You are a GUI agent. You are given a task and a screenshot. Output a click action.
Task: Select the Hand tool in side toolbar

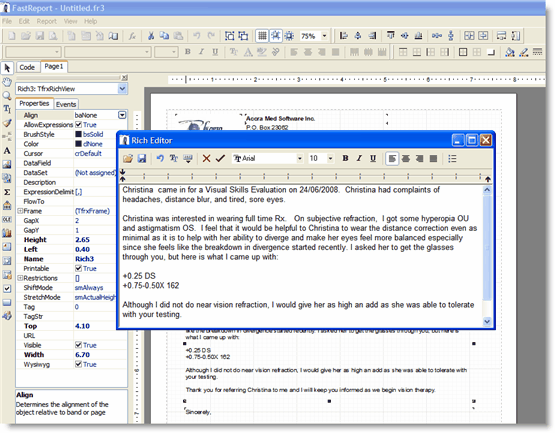(7, 82)
